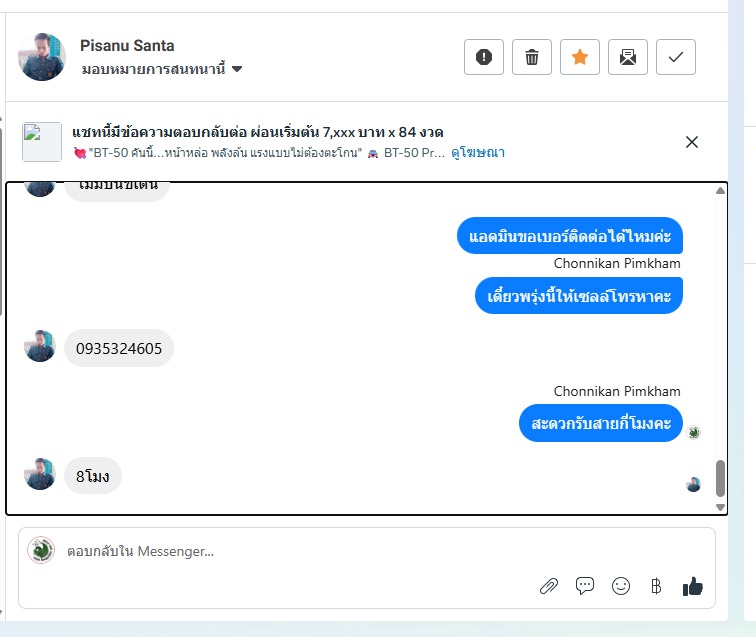Viewport: 756px width, 637px height.
Task: Open the emoji picker
Action: coord(621,586)
